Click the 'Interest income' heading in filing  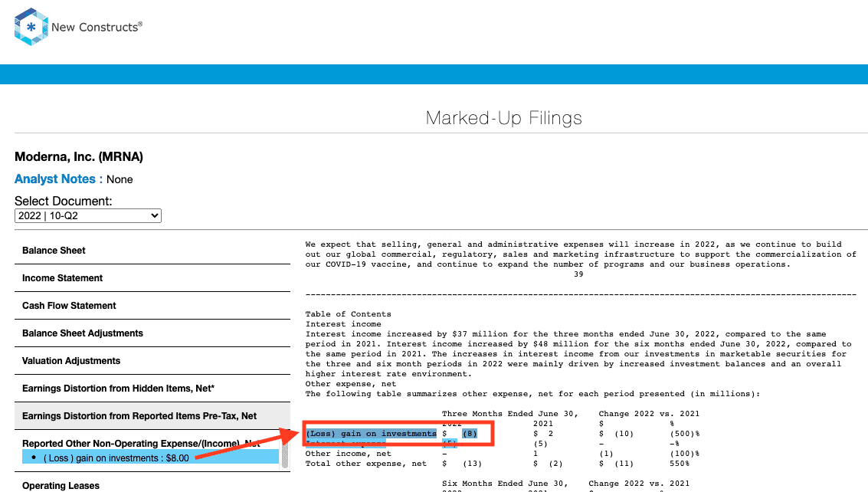coord(343,324)
